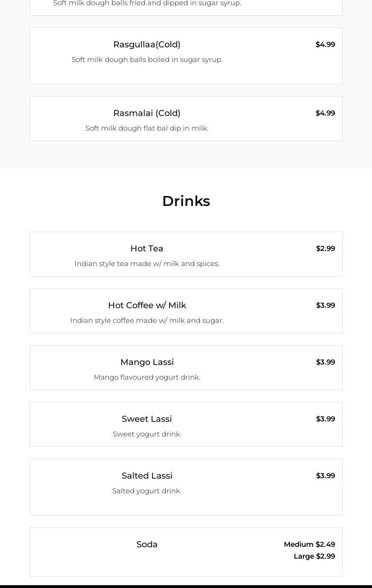
Task: Click the Soda menu item
Action: [x=147, y=544]
